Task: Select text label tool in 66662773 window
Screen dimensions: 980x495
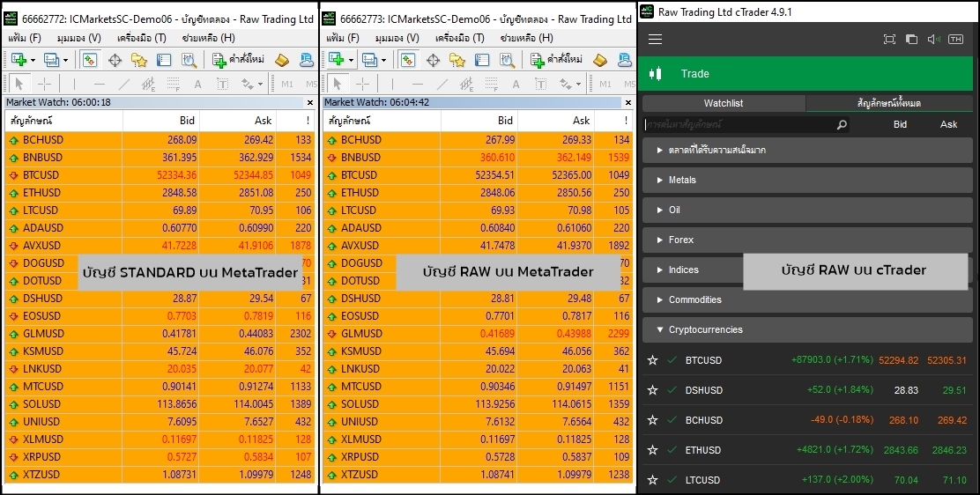Action: click(x=540, y=84)
